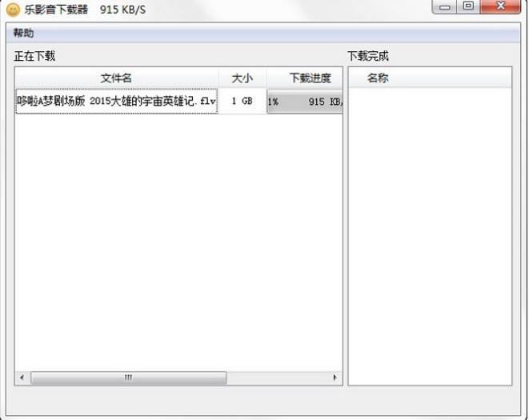Click scrollbar track right of thumb

[x=278, y=378]
